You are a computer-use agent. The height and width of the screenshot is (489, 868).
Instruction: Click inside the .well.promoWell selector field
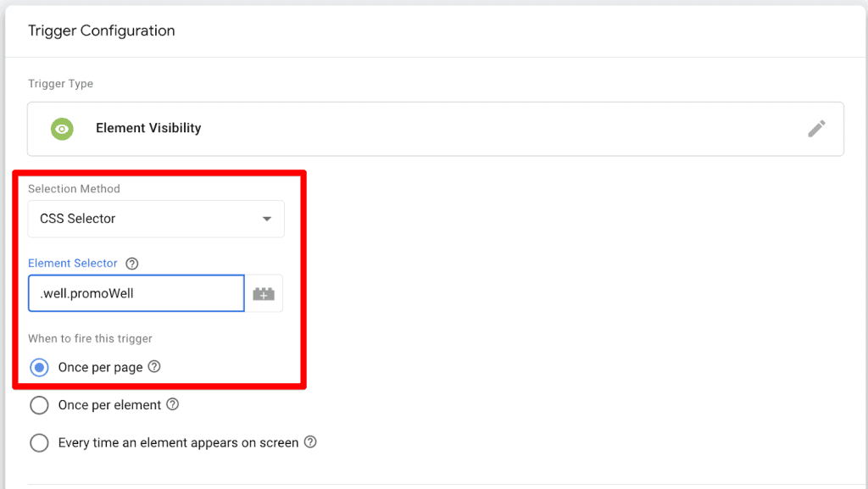(136, 292)
